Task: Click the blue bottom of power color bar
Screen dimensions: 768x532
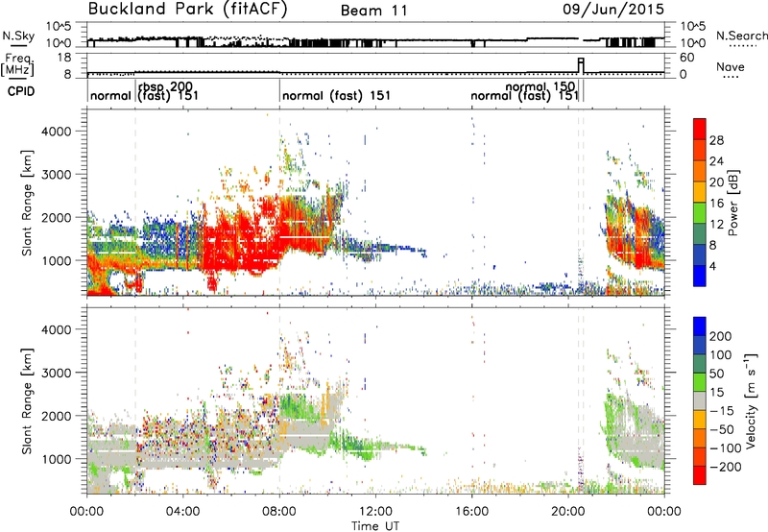Action: [x=700, y=276]
